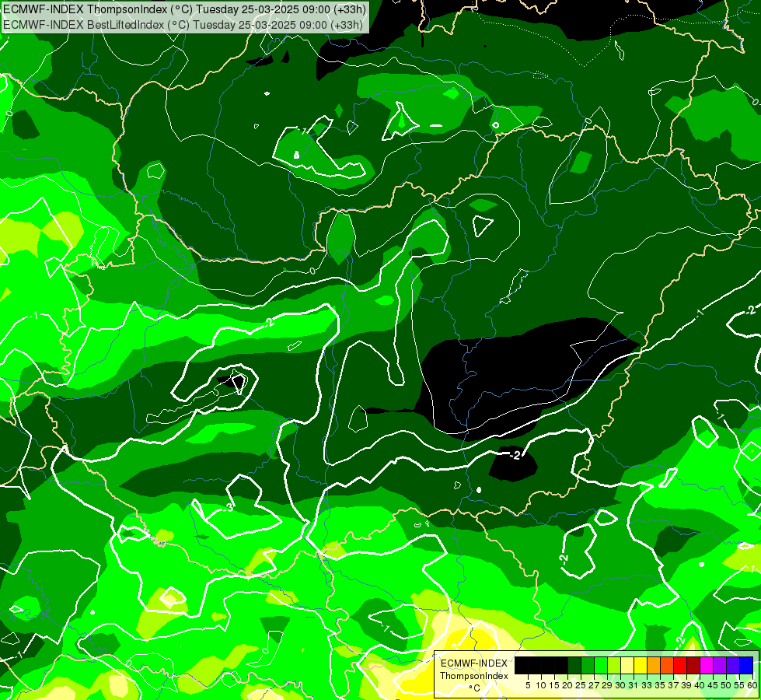
Task: Click the orange-red 35–37 legend swatch
Action: click(x=667, y=666)
